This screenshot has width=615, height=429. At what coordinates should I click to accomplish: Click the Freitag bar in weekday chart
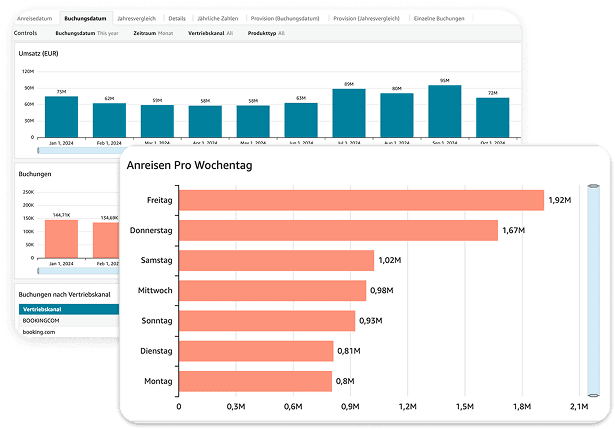click(361, 200)
